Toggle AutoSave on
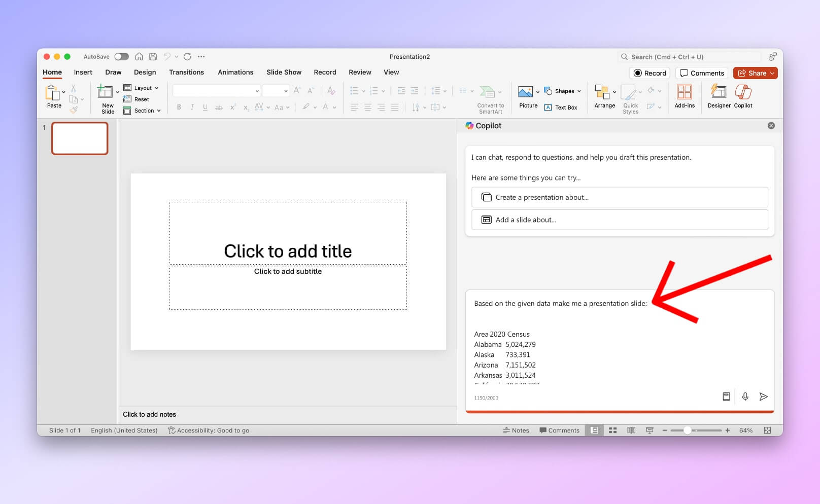 (122, 56)
